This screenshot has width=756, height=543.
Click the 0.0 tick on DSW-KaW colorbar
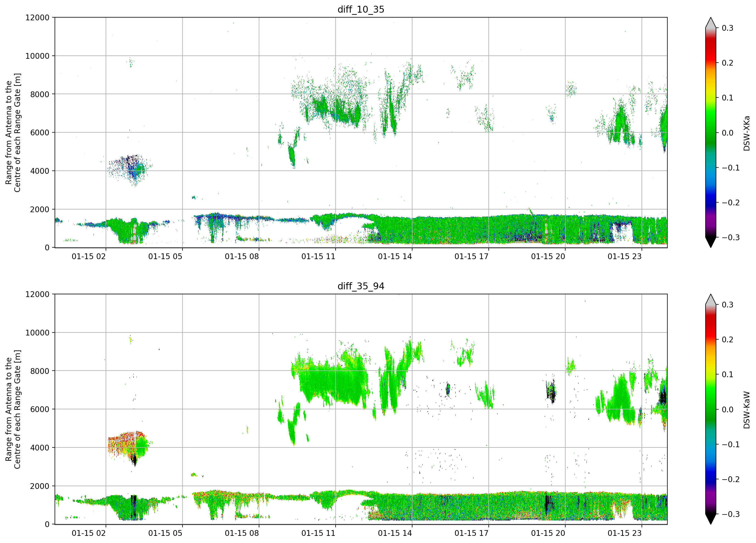[x=727, y=410]
